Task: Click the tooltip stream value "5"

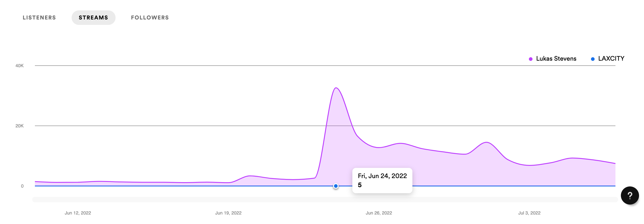Action: coord(359,185)
